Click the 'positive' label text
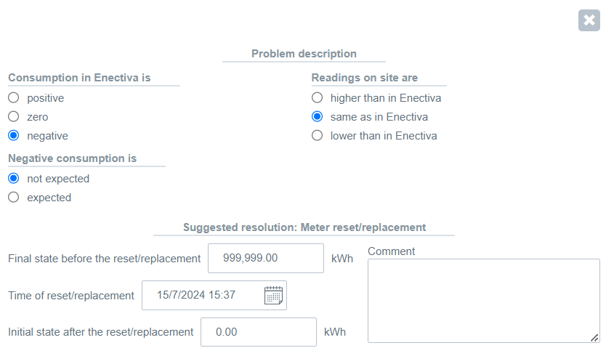The width and height of the screenshot is (606, 364). pos(45,97)
